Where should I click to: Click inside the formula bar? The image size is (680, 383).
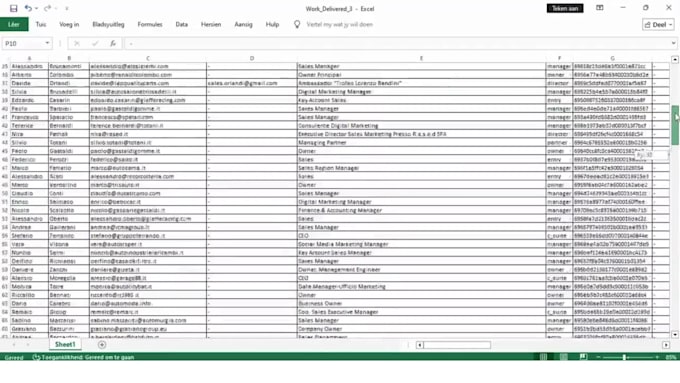point(397,43)
